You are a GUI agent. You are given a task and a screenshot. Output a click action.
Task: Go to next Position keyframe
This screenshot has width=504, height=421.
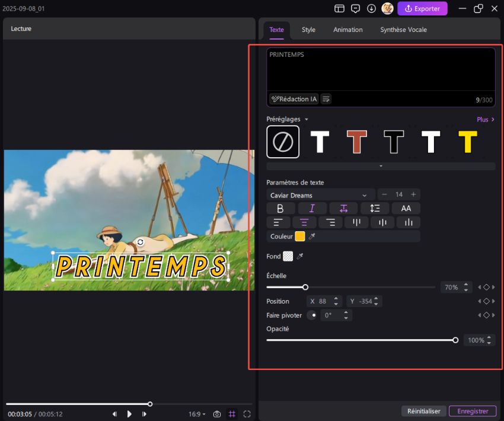click(x=493, y=301)
